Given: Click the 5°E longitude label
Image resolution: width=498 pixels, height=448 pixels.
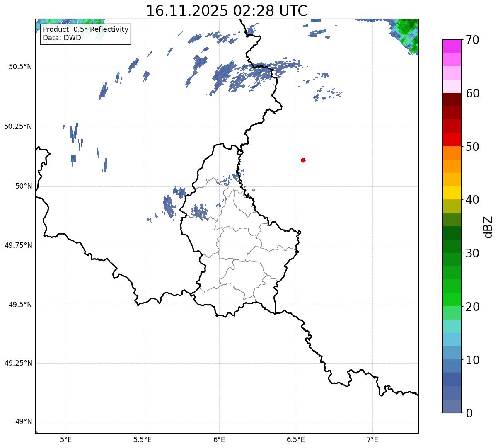Looking at the screenshot, I should pyautogui.click(x=66, y=439).
